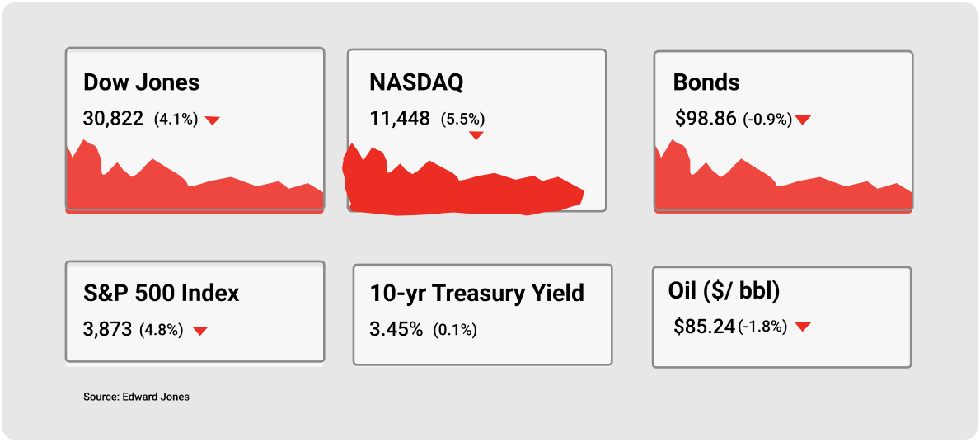Image resolution: width=980 pixels, height=442 pixels.
Task: Select the Dow Jones red area chart
Action: (195, 177)
